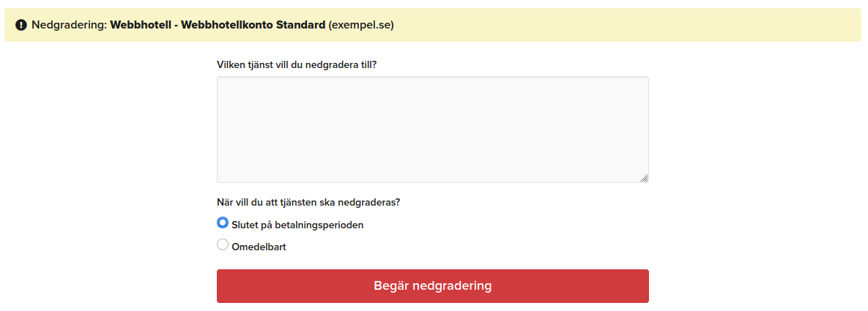Click the "När vill du att tjänsten ska nedgraderas?" label
The image size is (868, 311).
[308, 202]
